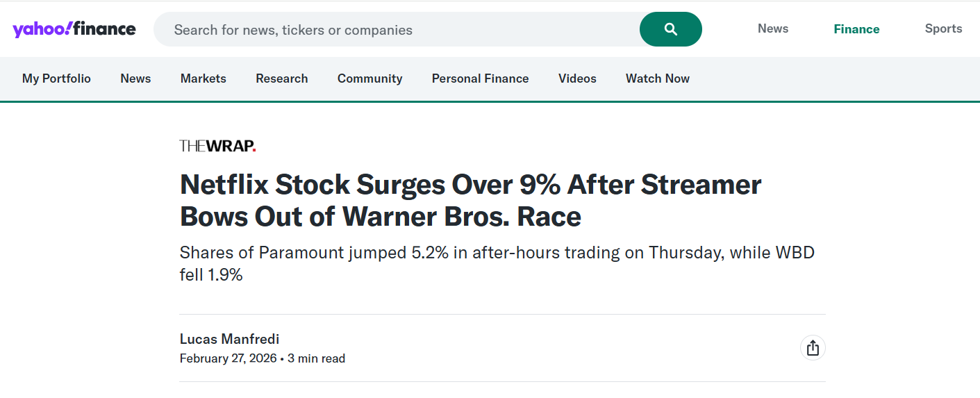This screenshot has width=980, height=398.
Task: Click the Paramount shares article subheading
Action: pos(497,263)
